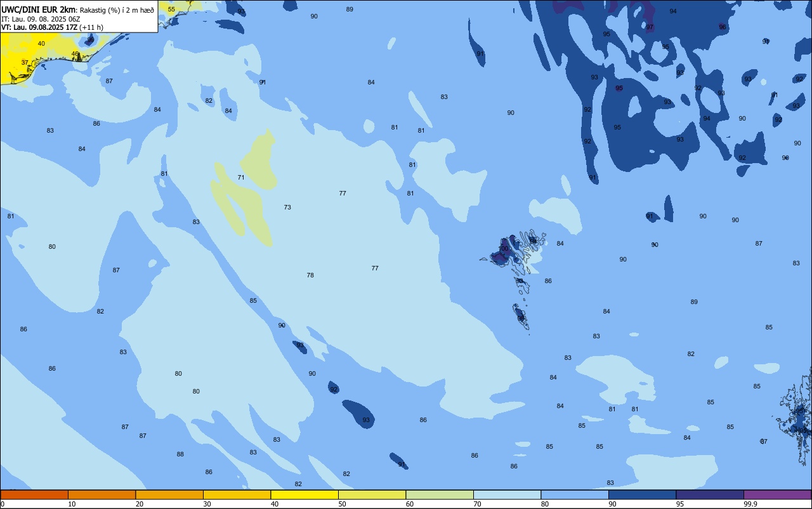
Task: Click the legend tick label 10
Action: [x=72, y=504]
